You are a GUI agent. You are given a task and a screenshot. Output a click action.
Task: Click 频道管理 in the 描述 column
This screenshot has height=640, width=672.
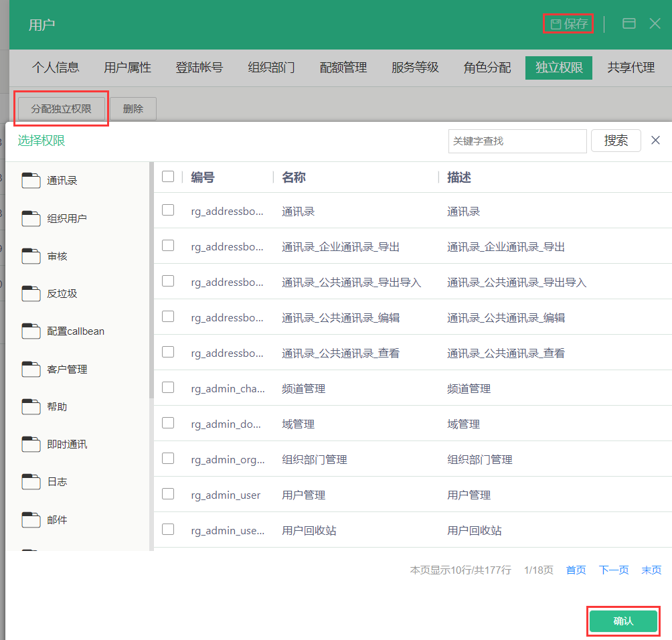coord(469,389)
